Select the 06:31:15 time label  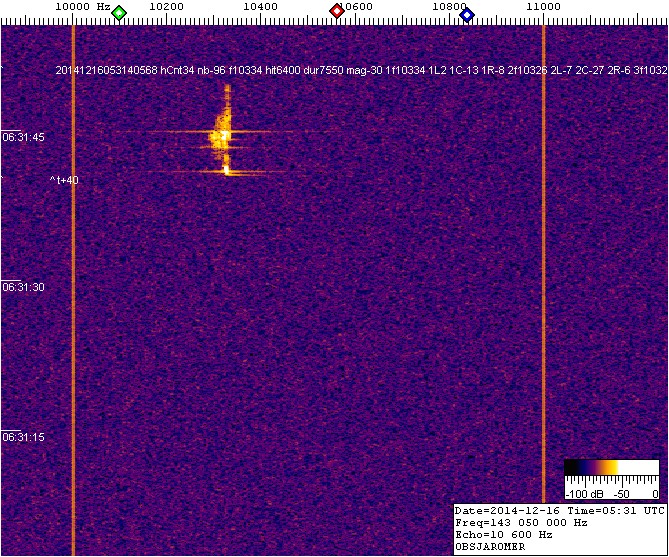pos(22,437)
